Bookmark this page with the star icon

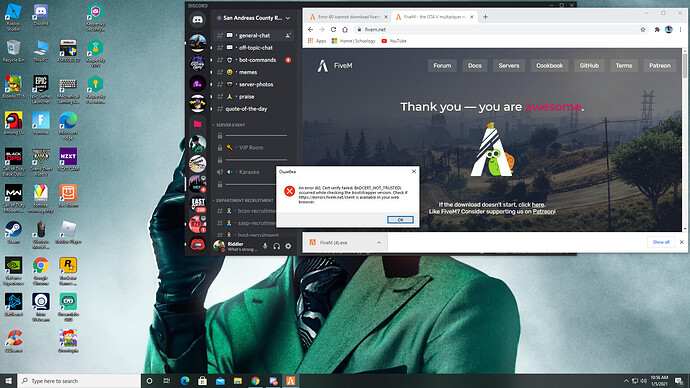point(642,29)
